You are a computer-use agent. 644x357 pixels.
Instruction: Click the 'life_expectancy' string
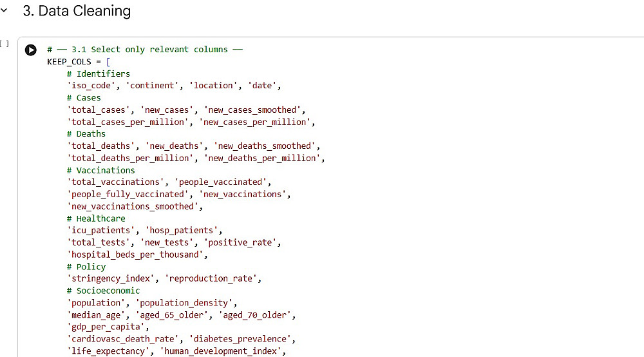click(108, 351)
